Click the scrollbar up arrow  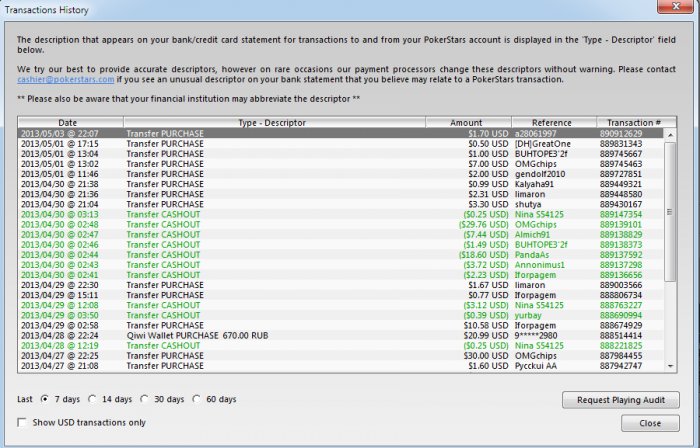tap(670, 134)
